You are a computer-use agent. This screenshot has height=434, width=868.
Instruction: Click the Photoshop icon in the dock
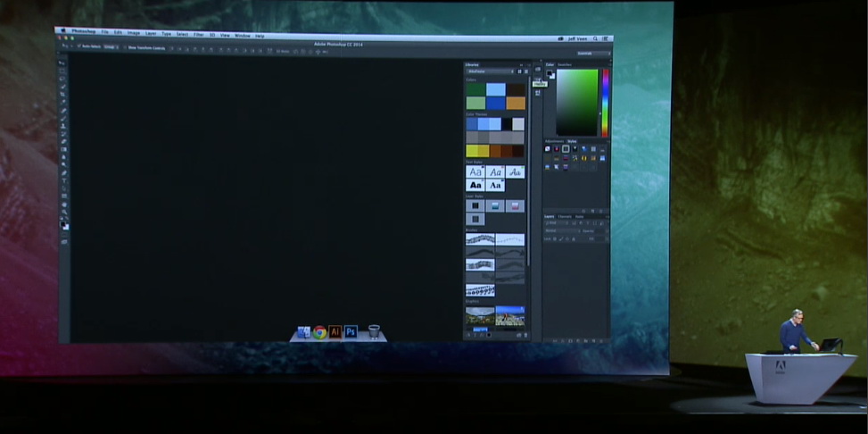pyautogui.click(x=351, y=332)
